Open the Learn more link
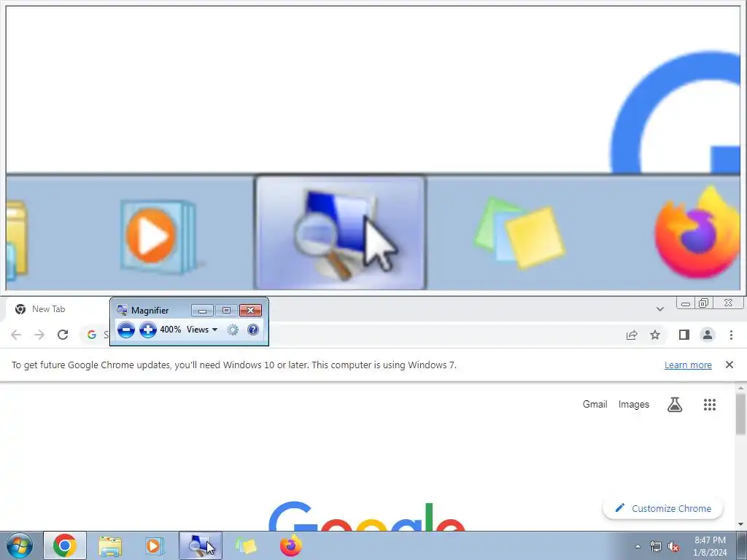747x560 pixels. [x=688, y=365]
